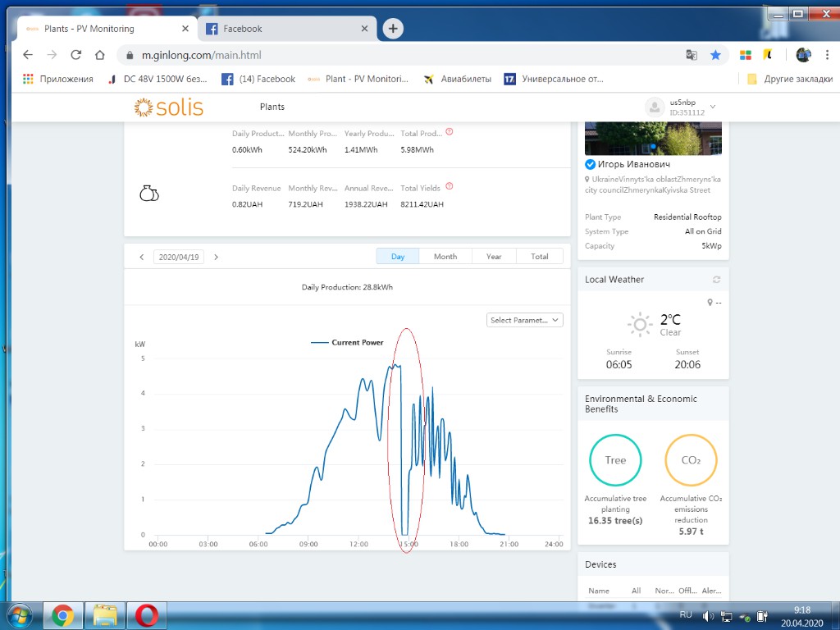Screen dimensions: 840x630
Task: Reload the page in the browser
Action: [x=76, y=55]
